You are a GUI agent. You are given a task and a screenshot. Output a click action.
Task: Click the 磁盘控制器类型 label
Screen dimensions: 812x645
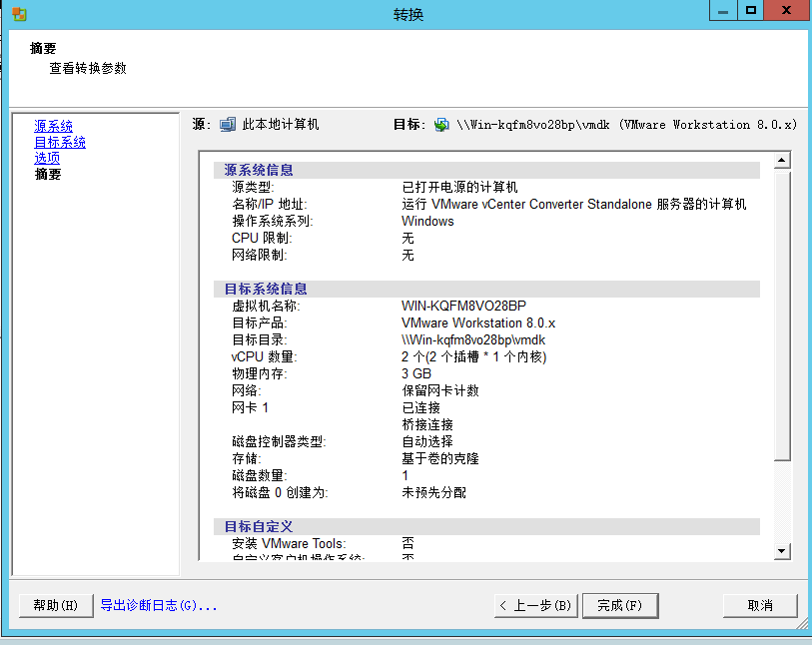tap(279, 441)
